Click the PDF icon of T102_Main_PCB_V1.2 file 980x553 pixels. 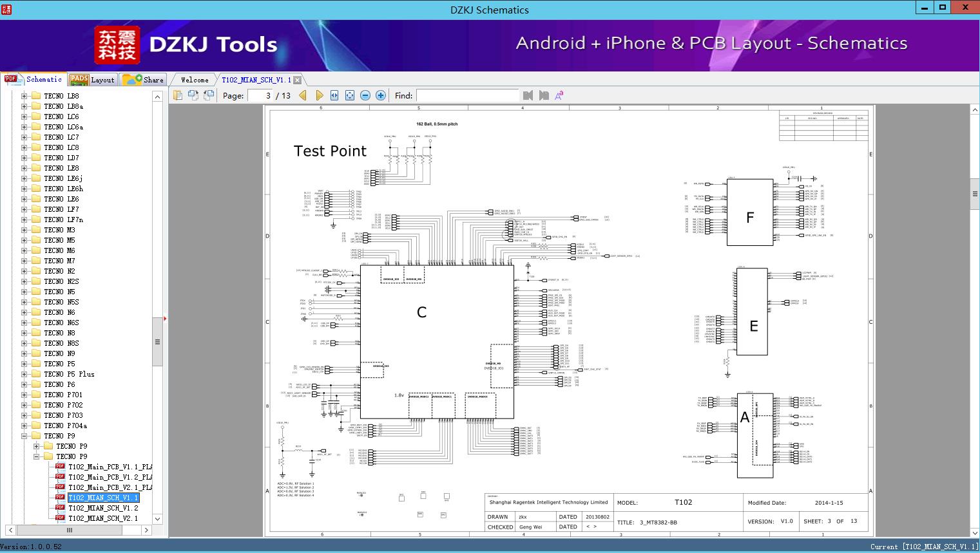click(60, 477)
